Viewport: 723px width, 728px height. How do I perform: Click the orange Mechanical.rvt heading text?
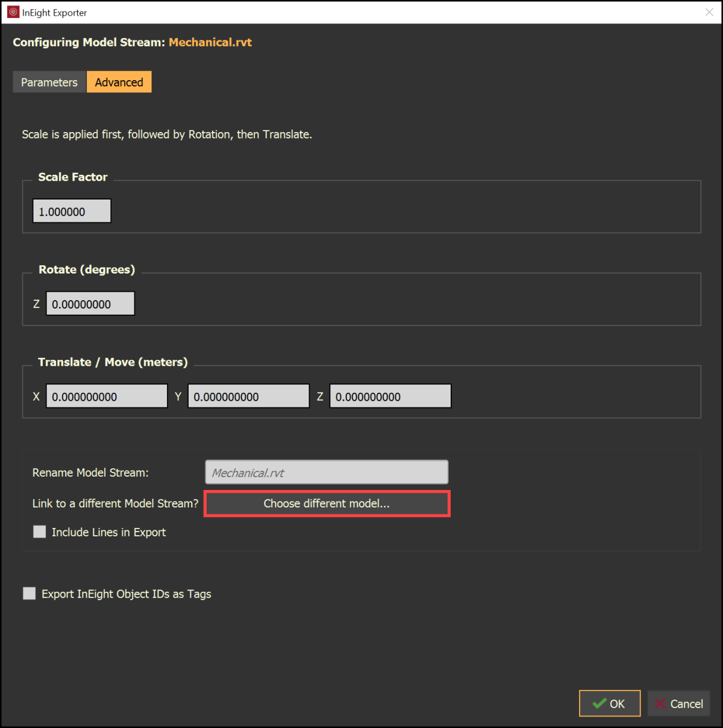point(210,42)
